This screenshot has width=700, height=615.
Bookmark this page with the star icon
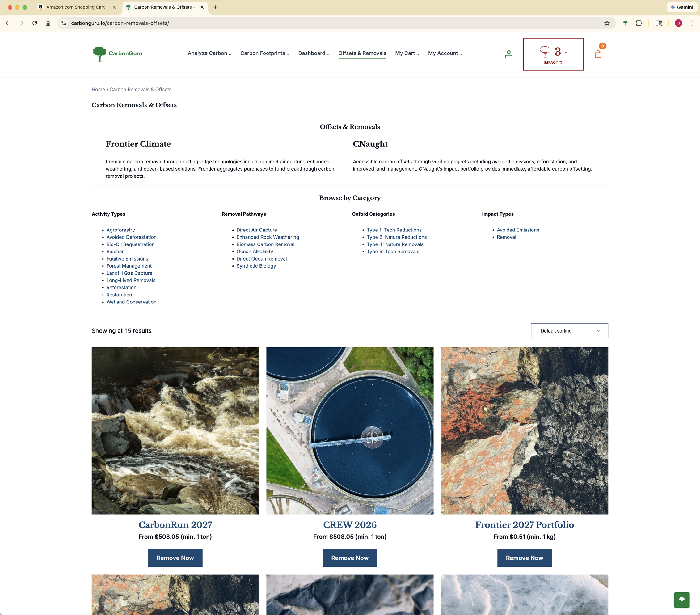tap(607, 23)
